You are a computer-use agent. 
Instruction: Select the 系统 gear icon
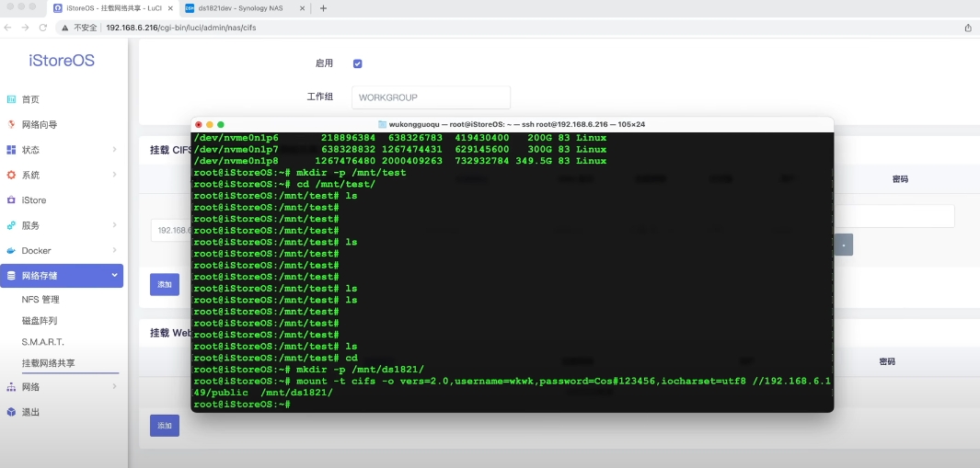click(x=11, y=175)
